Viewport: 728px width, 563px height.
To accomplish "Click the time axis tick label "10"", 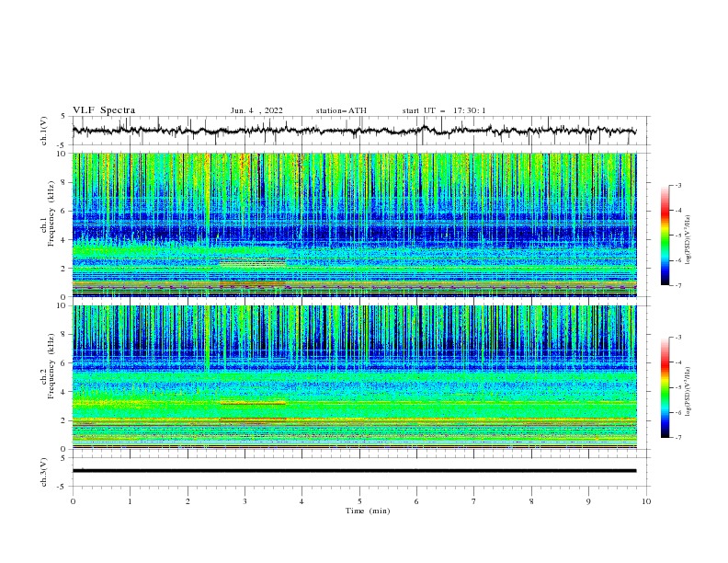I will [x=646, y=501].
